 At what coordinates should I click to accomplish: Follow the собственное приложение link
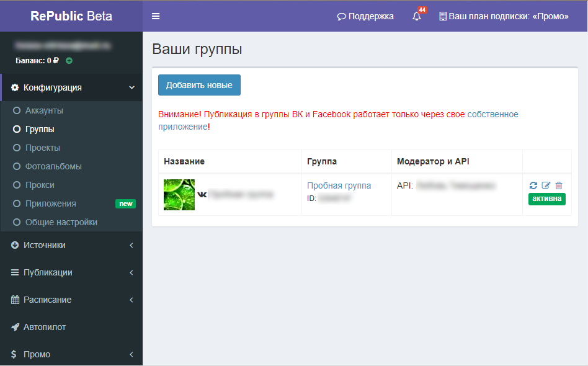(x=492, y=114)
